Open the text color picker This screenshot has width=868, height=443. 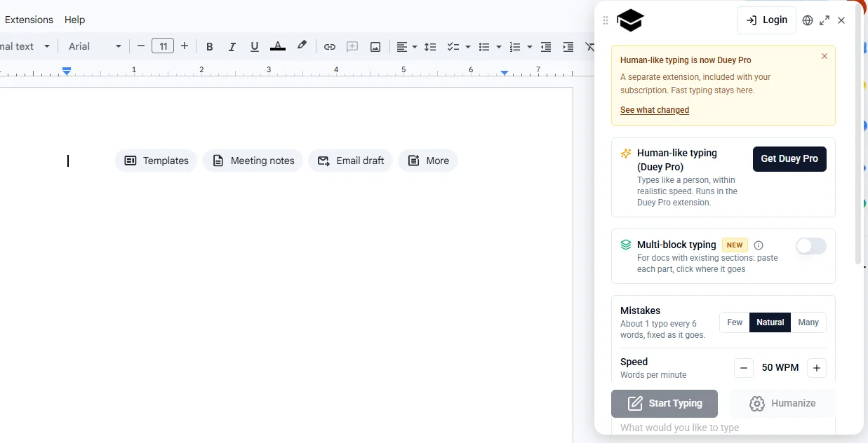pyautogui.click(x=278, y=47)
